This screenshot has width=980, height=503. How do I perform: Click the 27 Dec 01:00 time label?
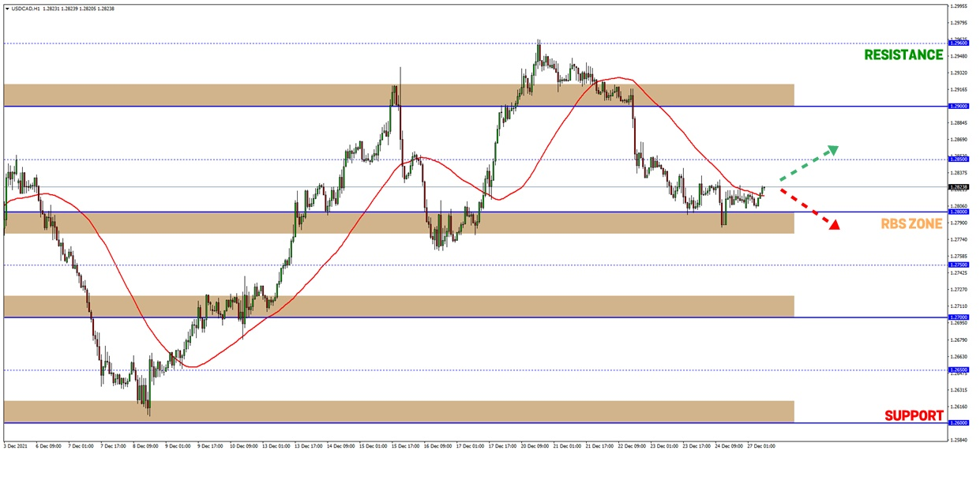[x=760, y=445]
